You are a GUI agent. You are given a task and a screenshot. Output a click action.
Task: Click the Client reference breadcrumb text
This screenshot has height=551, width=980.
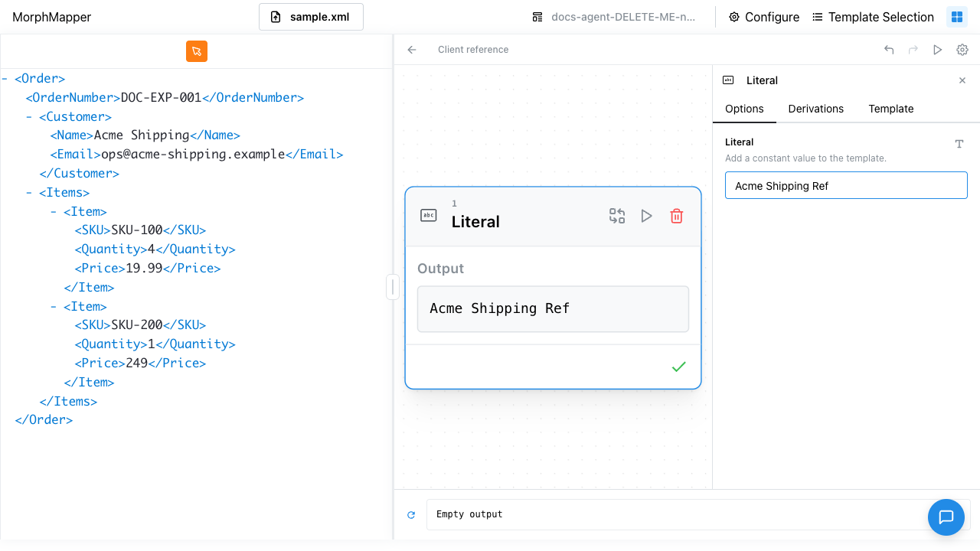[x=473, y=50]
